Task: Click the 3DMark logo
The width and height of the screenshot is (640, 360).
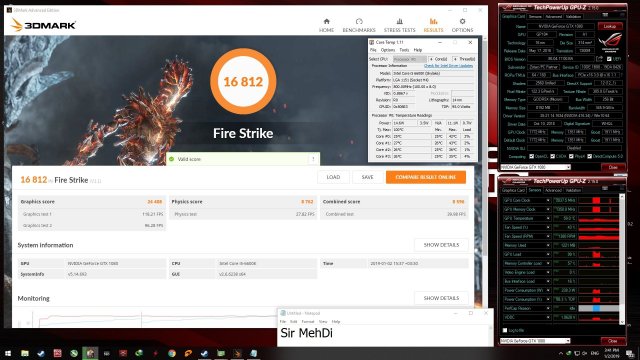Action: coord(43,25)
